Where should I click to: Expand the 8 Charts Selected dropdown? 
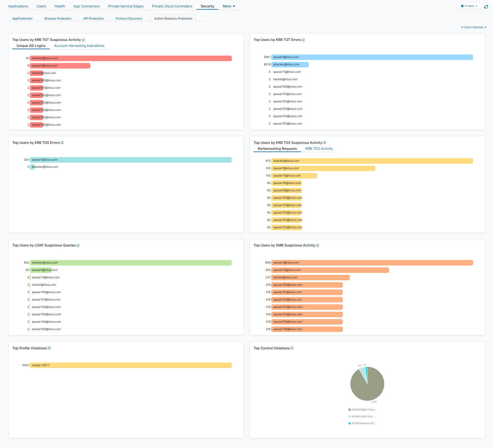[474, 27]
